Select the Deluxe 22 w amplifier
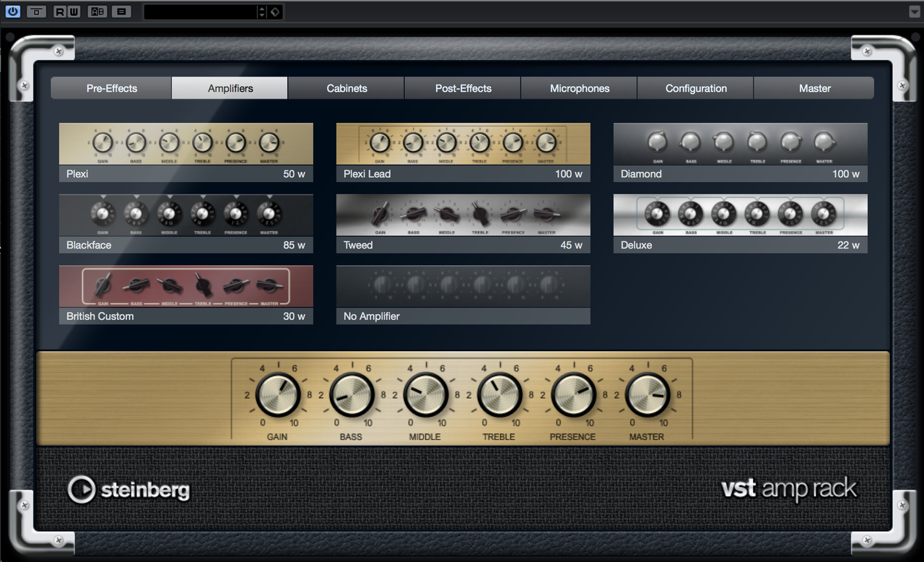 pyautogui.click(x=741, y=223)
